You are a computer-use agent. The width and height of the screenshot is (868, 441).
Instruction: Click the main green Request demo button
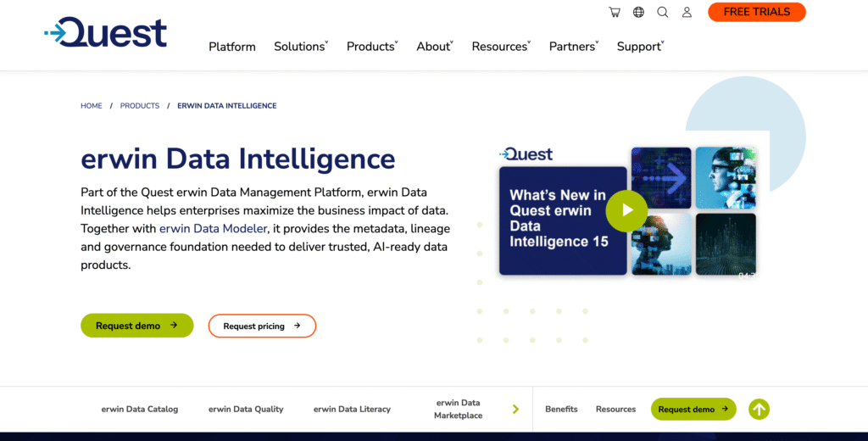coord(137,326)
